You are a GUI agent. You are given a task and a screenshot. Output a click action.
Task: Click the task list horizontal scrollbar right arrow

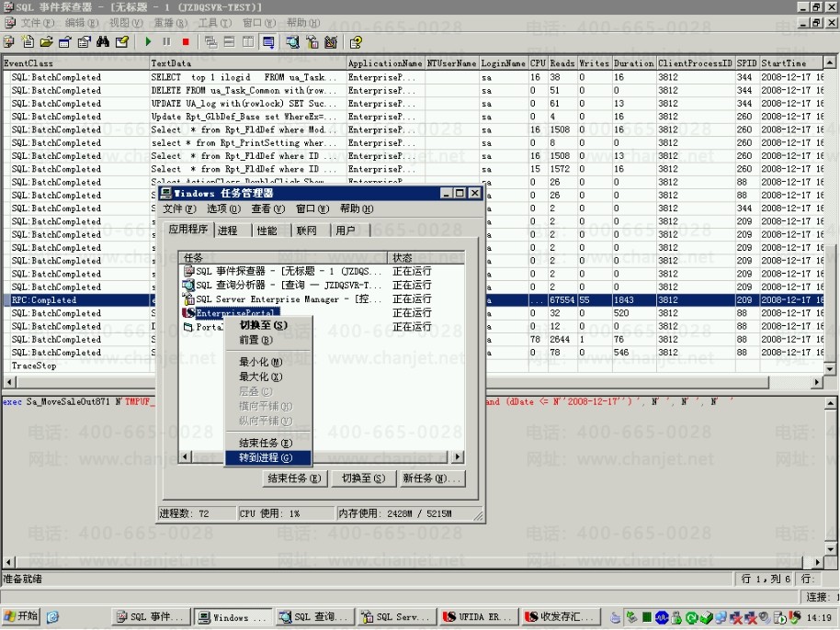click(x=458, y=456)
